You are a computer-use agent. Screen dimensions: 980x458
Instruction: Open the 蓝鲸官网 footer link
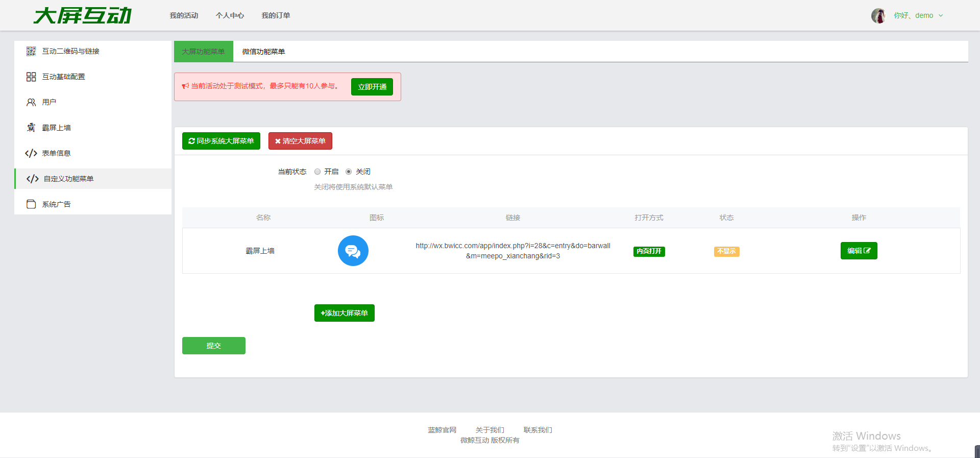coord(442,430)
